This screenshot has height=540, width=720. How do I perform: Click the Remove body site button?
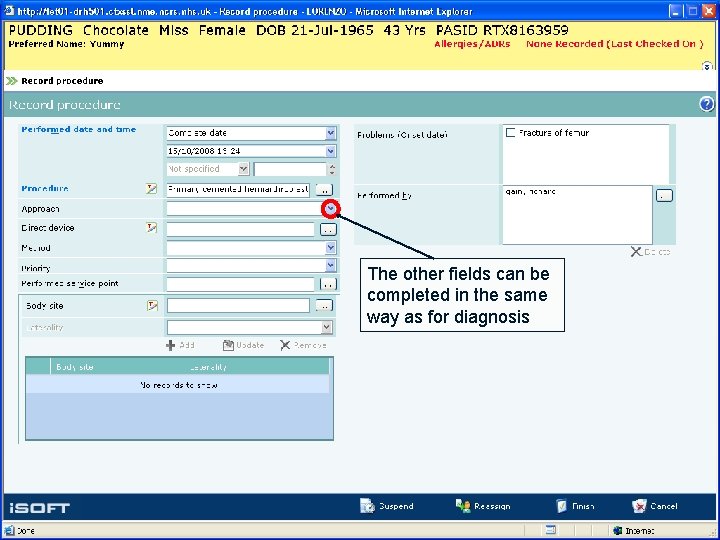click(x=303, y=345)
